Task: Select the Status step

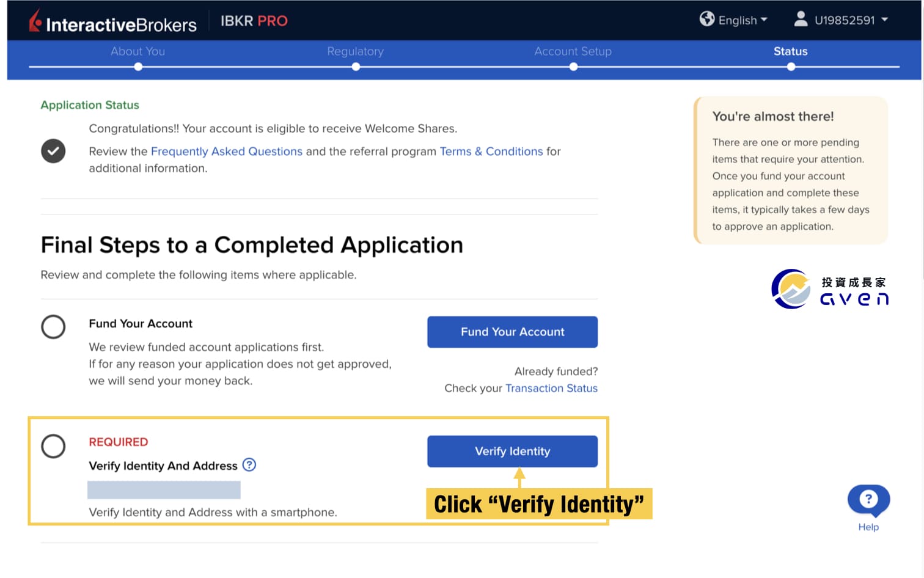Action: (x=790, y=52)
